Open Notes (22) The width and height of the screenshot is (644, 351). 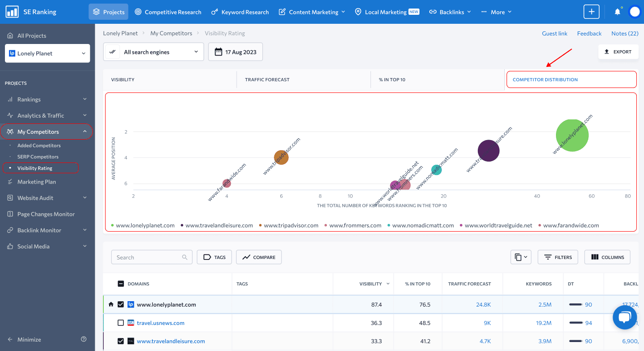(625, 33)
